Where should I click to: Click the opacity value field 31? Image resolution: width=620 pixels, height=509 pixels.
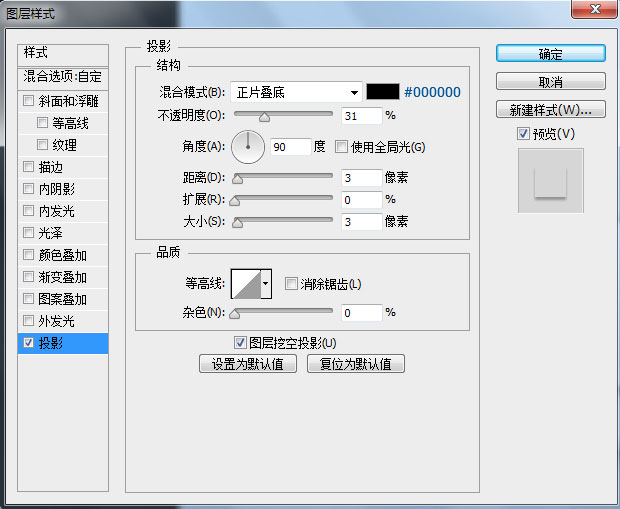tap(361, 116)
